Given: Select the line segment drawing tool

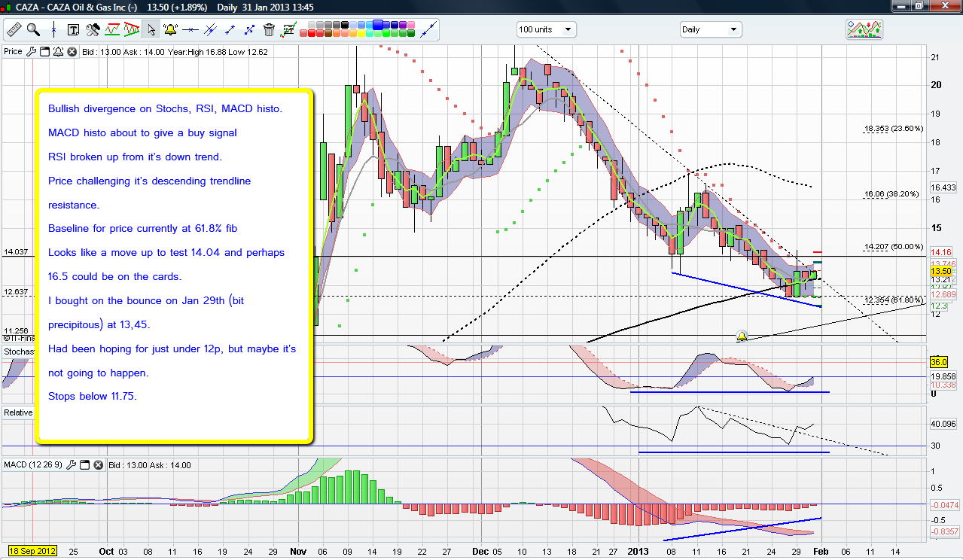Looking at the screenshot, I should 230,30.
